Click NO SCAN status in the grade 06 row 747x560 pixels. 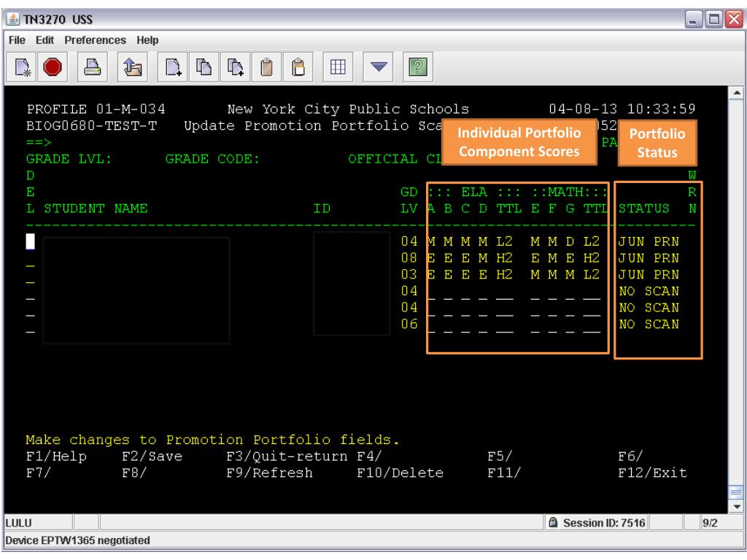tap(649, 324)
